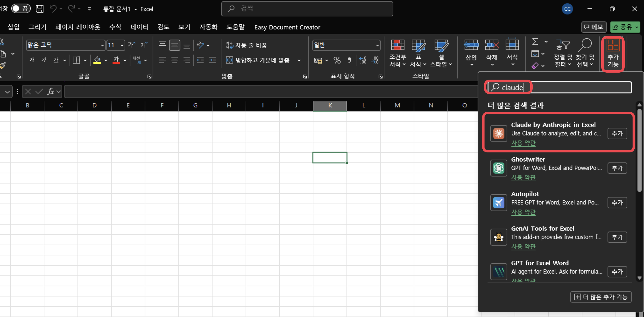Screen dimensions: 644x317
Task: Open the 맑은 고딕 font name dropdown
Action: [x=102, y=46]
